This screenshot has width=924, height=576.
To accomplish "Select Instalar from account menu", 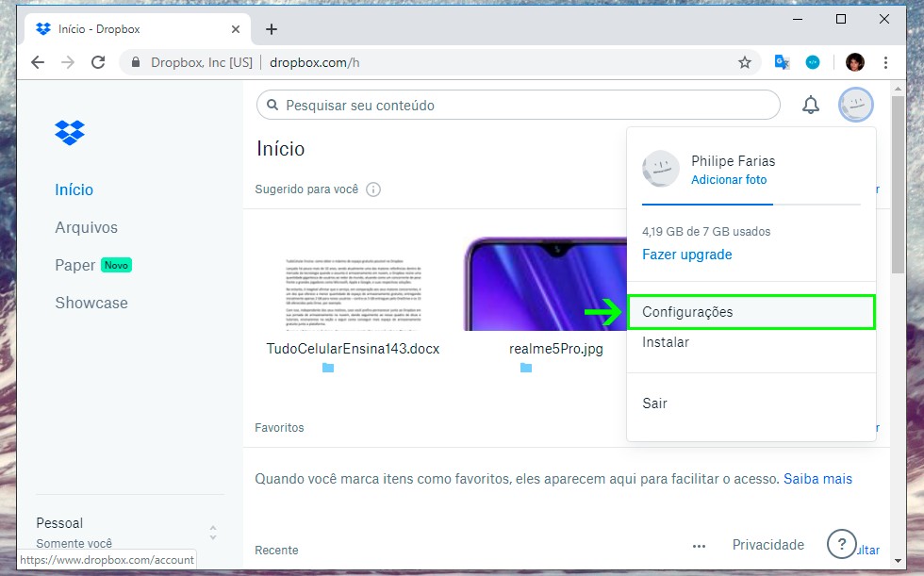I will (x=751, y=342).
